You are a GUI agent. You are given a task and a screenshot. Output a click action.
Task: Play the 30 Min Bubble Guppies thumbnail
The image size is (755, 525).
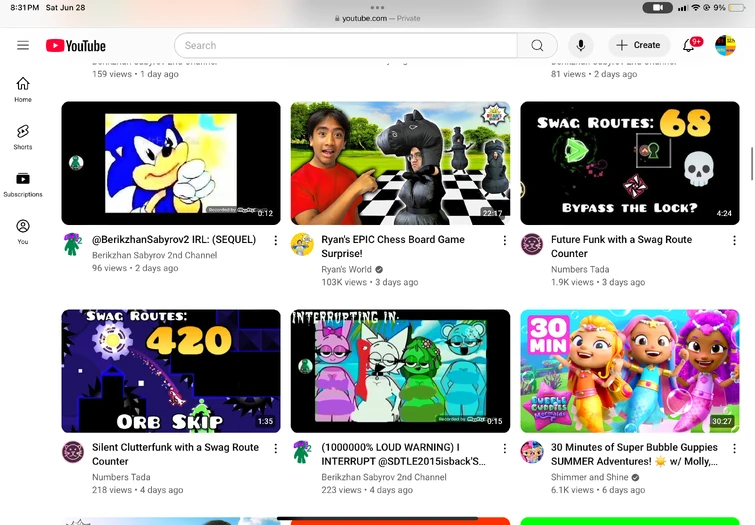[630, 371]
